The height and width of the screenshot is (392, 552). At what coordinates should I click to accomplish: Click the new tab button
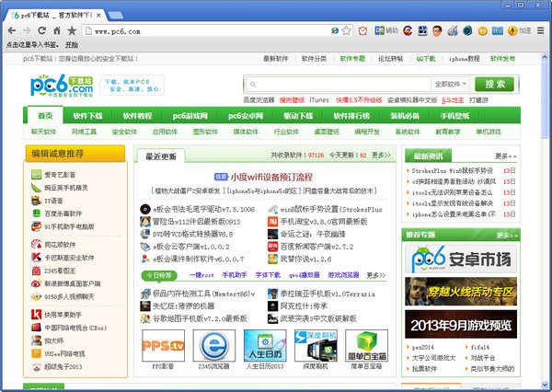116,15
